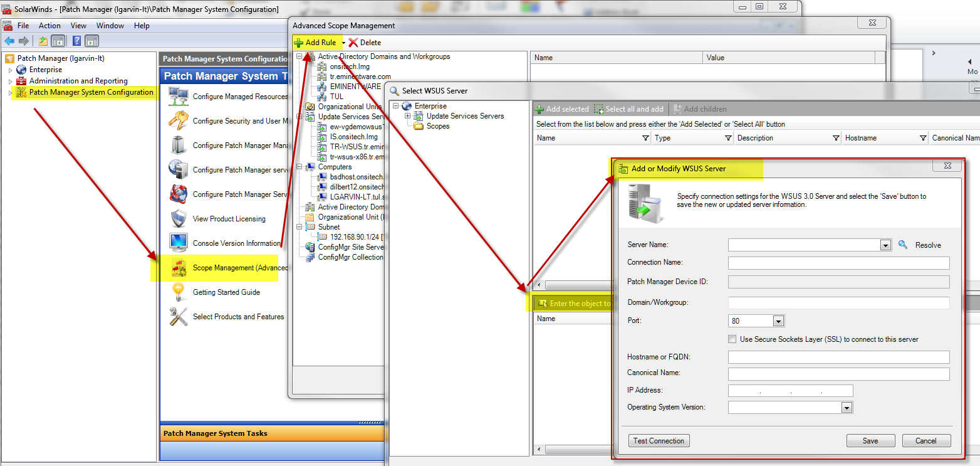Click the Add Rule green plus icon
The height and width of the screenshot is (466, 980).
pos(299,43)
